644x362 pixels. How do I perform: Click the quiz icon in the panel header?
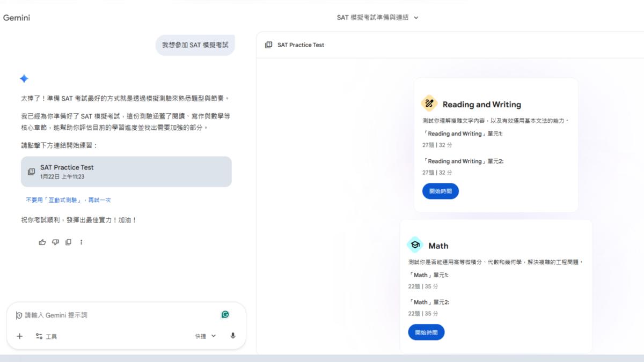point(269,45)
